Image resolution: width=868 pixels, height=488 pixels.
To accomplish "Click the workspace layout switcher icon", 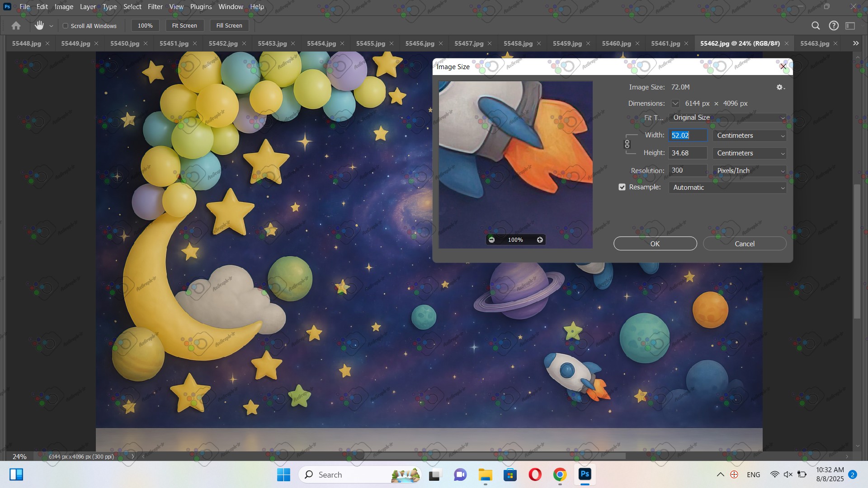I will (850, 26).
